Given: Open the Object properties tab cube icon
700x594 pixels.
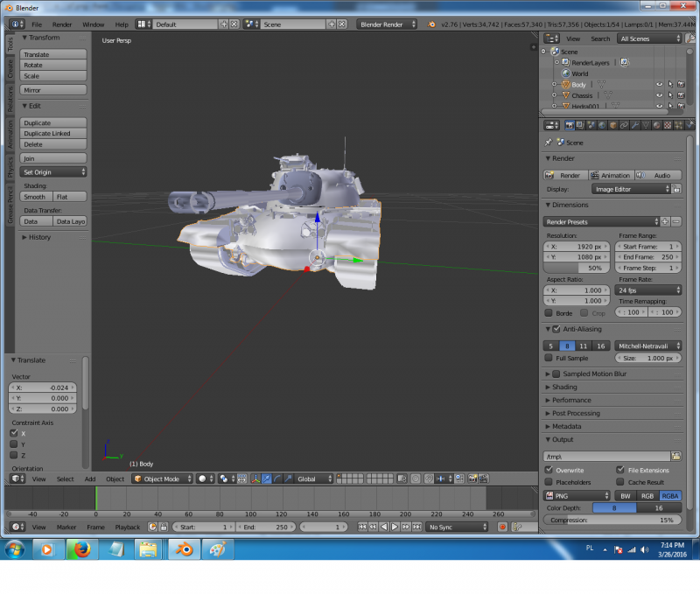Looking at the screenshot, I should pyautogui.click(x=613, y=125).
